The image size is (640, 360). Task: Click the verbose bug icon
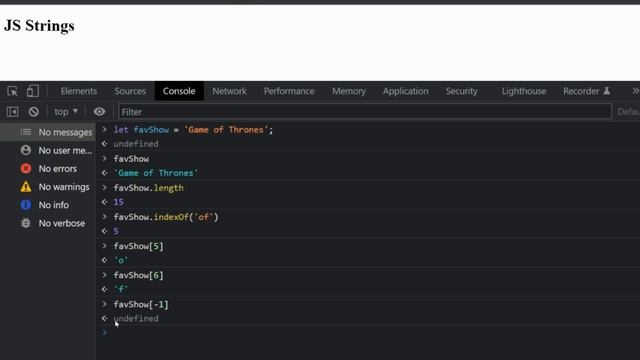tap(26, 223)
